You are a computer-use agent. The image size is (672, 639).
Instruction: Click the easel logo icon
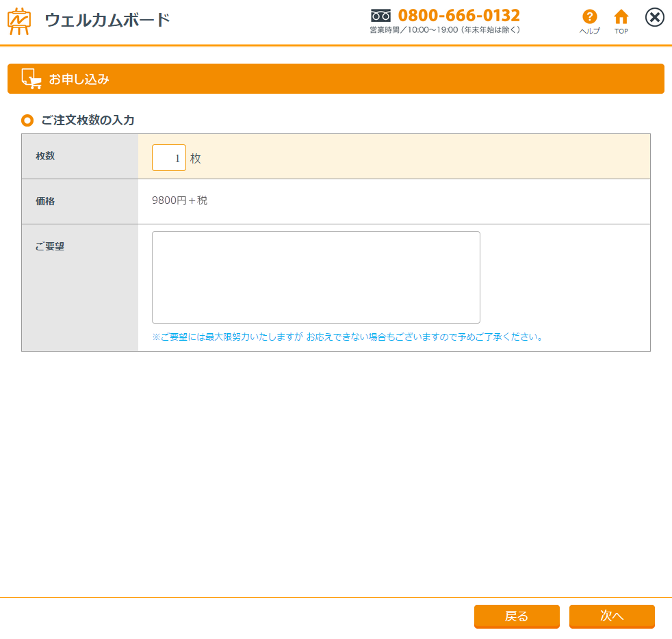pos(19,21)
